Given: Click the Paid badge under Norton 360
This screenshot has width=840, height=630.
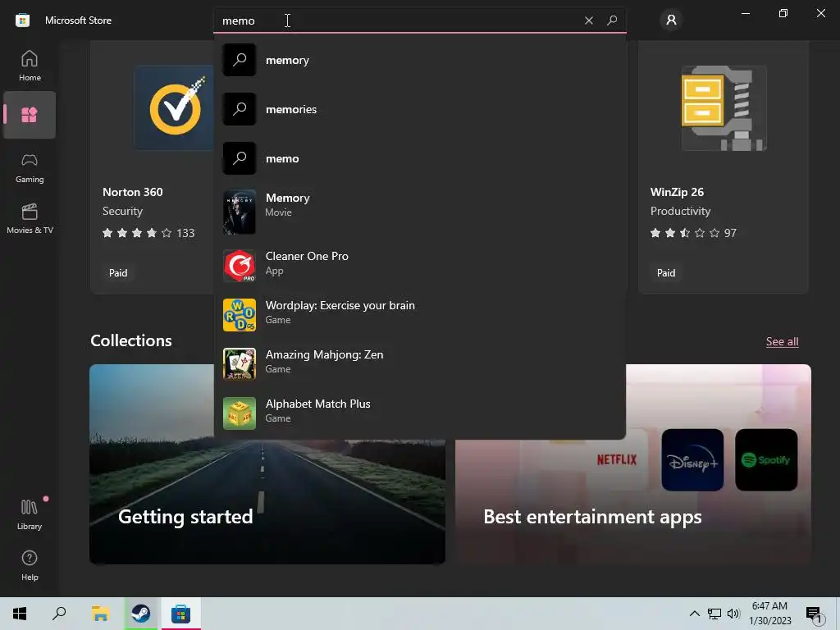Looking at the screenshot, I should click(118, 272).
